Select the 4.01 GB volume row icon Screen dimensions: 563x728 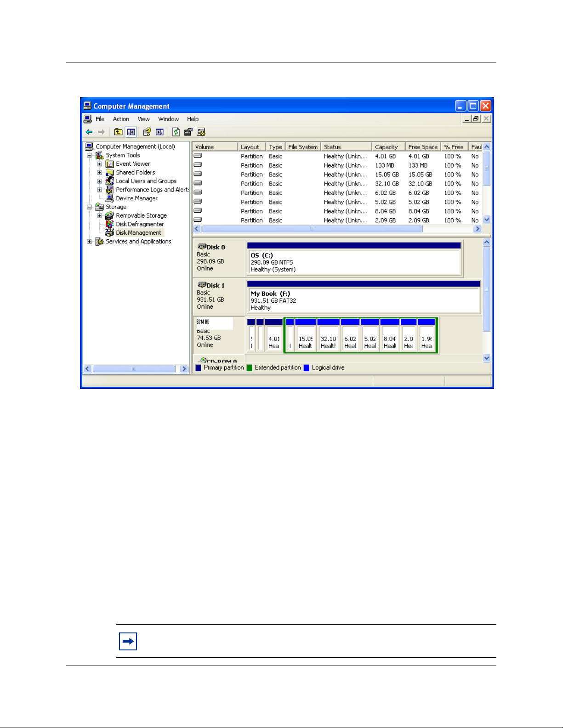[x=198, y=156]
